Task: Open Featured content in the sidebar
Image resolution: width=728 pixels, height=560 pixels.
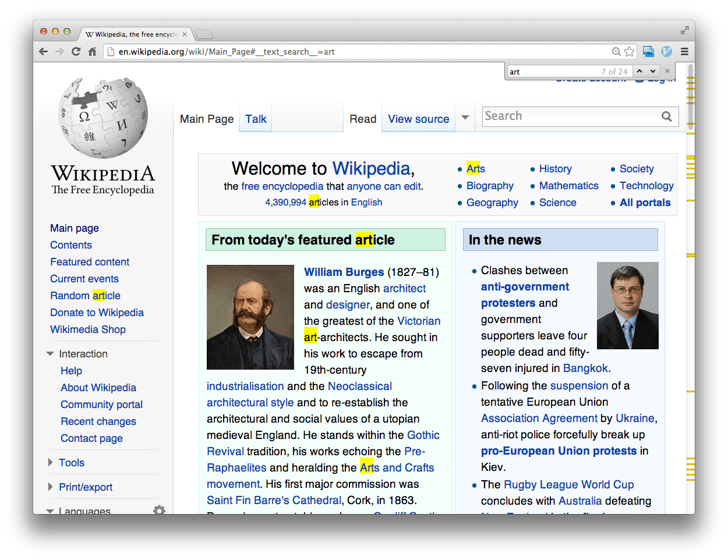Action: tap(90, 262)
